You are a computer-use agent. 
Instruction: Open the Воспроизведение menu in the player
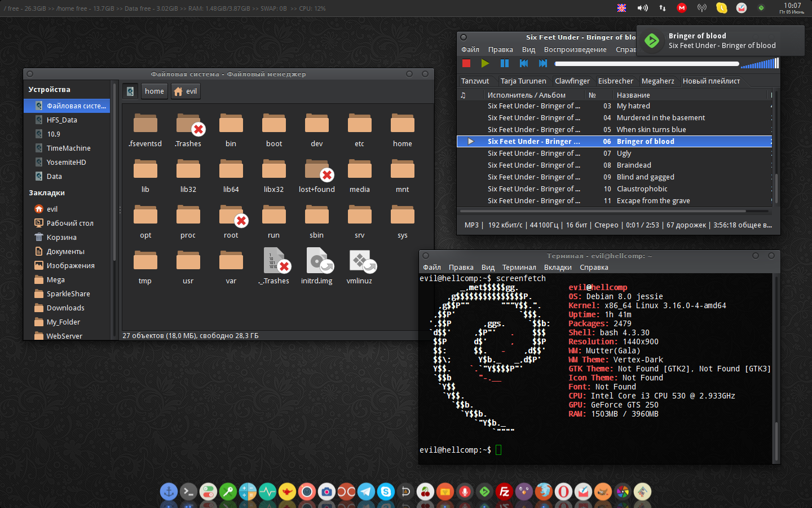click(575, 50)
